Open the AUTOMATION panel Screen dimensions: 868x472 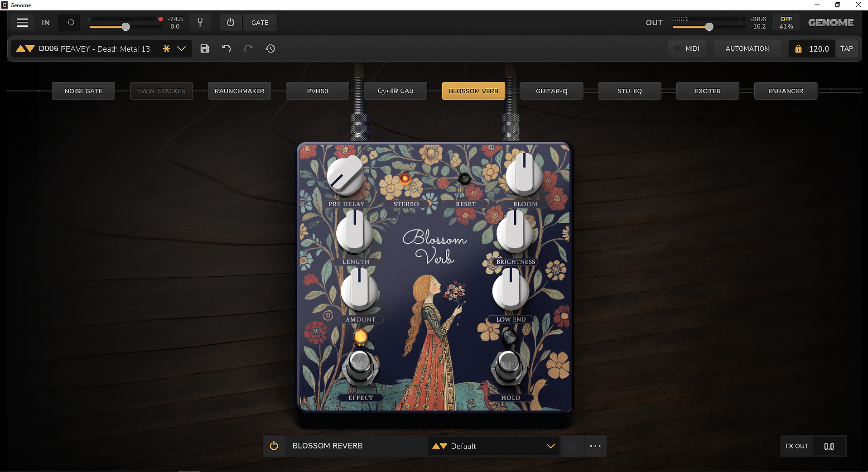point(747,48)
